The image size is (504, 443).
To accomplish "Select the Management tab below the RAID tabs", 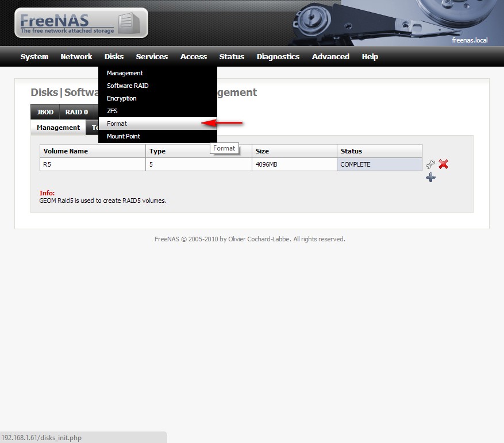I will (x=57, y=127).
